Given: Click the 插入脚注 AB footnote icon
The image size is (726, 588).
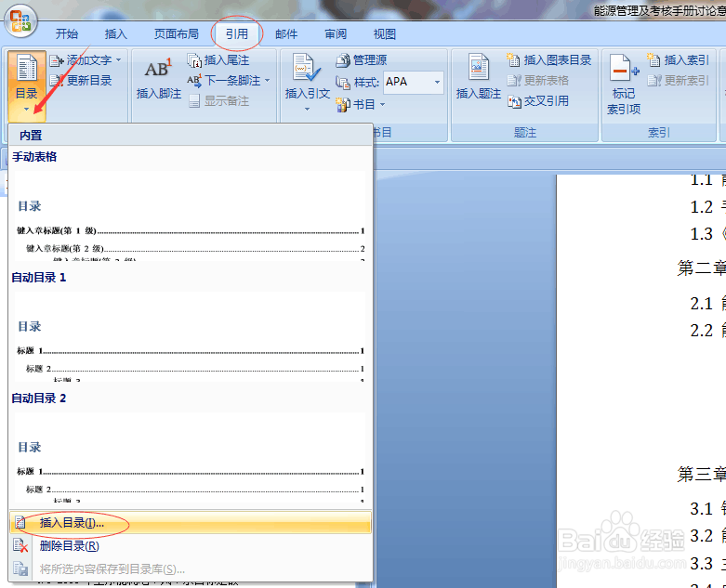Looking at the screenshot, I should pos(158,69).
